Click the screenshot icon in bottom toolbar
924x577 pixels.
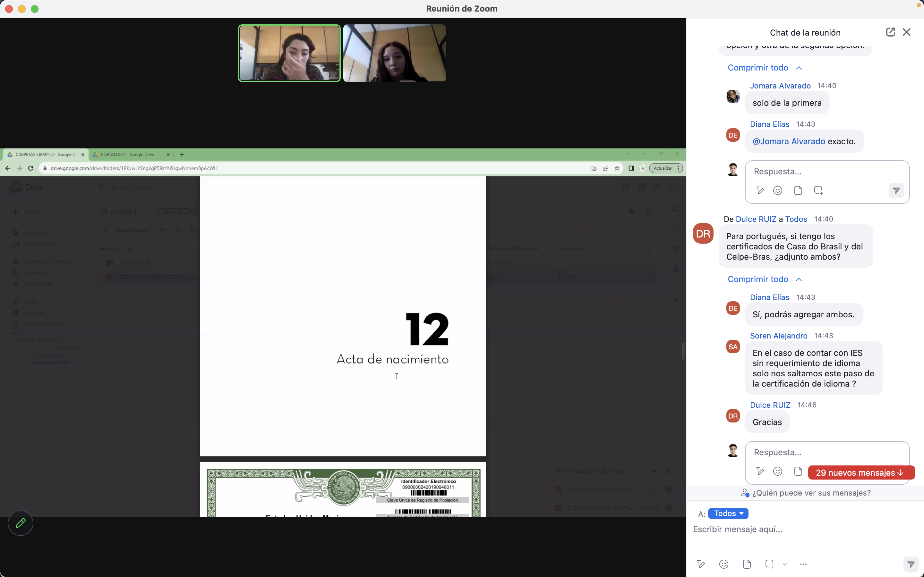pyautogui.click(x=769, y=564)
